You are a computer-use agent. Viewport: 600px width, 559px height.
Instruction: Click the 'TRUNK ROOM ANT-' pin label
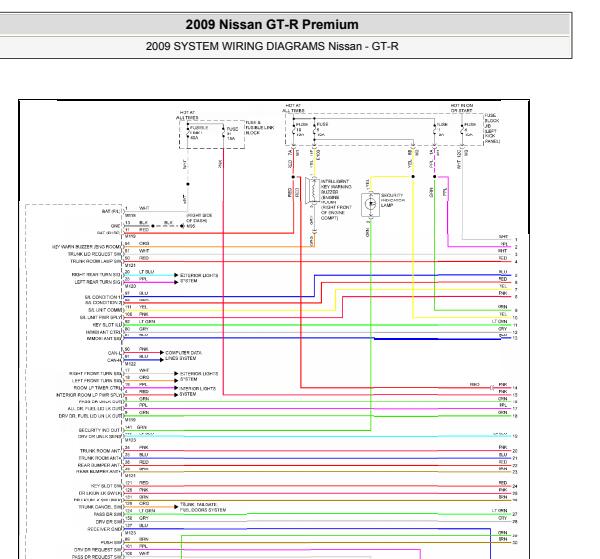click(x=100, y=451)
